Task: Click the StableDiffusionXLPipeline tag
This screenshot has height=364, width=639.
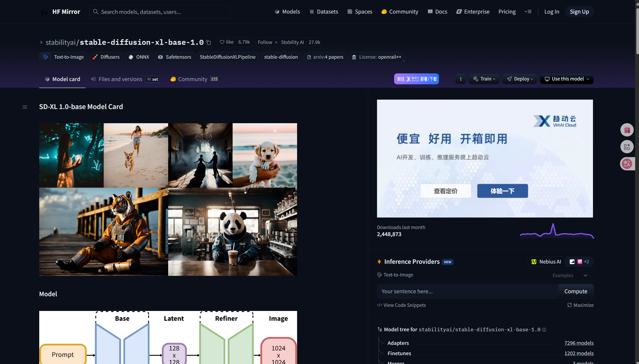Action: [x=227, y=57]
